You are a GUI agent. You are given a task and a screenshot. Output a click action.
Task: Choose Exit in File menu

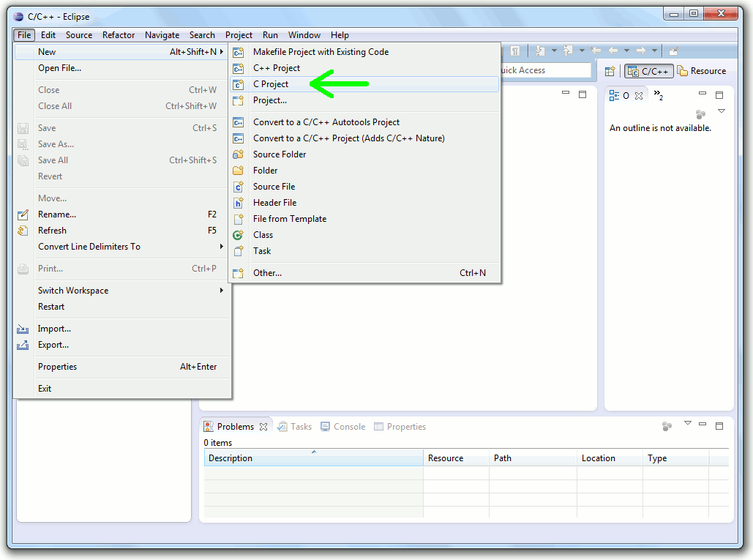122,389
